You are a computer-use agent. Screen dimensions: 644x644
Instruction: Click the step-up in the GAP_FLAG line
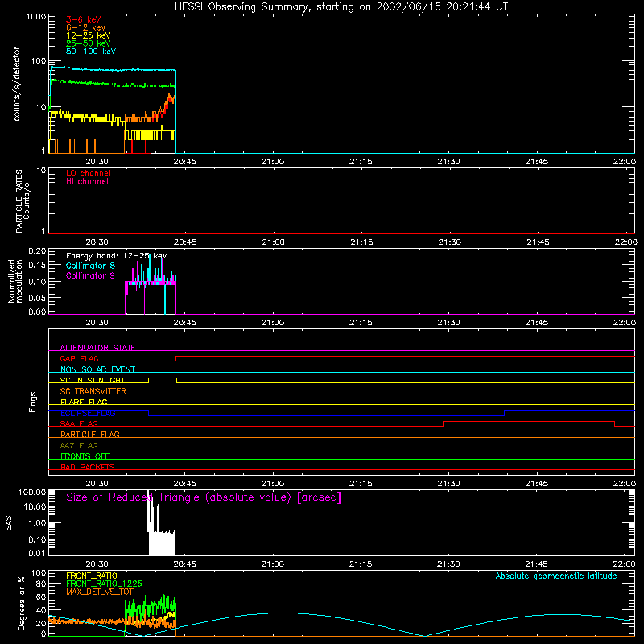click(175, 358)
